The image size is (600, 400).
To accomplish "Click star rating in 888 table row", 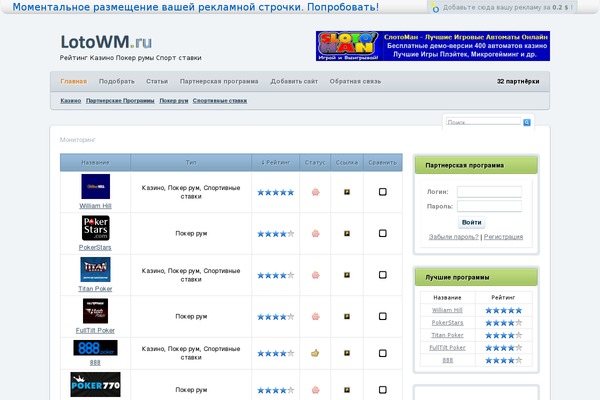I will click(x=276, y=353).
